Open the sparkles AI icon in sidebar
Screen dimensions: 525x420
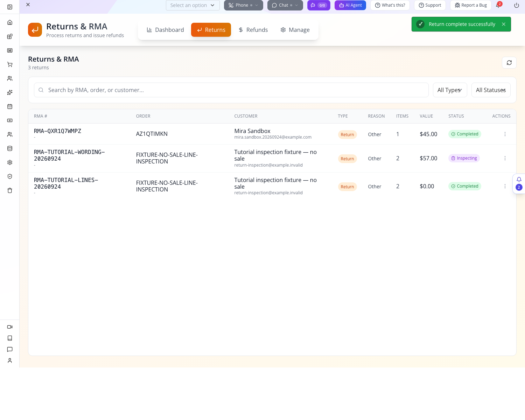[x=10, y=92]
